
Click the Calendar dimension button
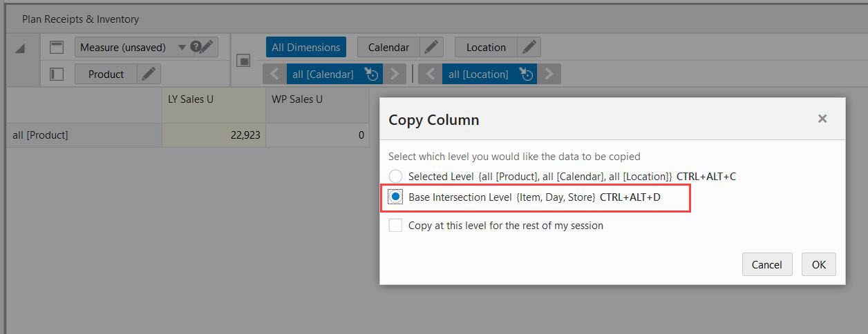point(388,47)
